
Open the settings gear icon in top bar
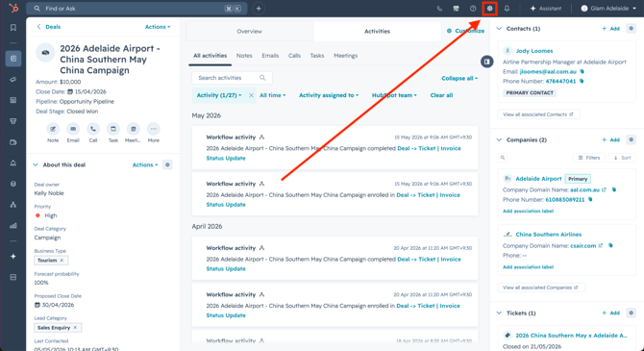click(x=489, y=9)
